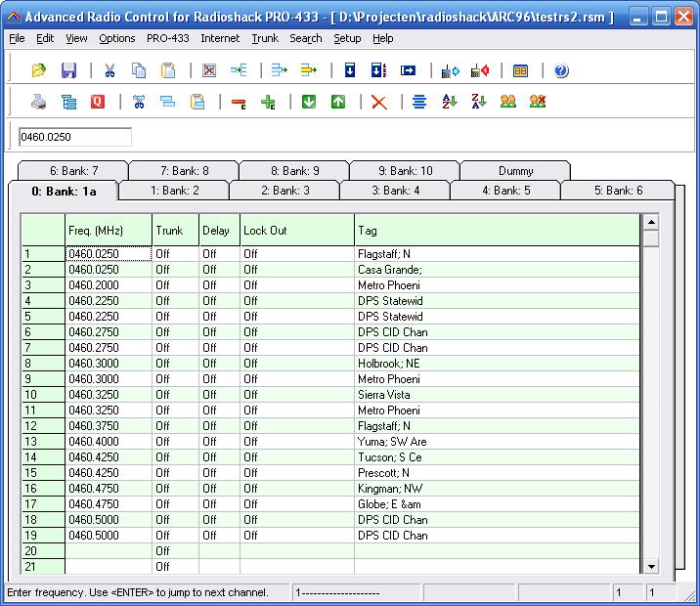This screenshot has width=700, height=606.
Task: Click the Freq. (MHz) column header
Action: (x=109, y=231)
